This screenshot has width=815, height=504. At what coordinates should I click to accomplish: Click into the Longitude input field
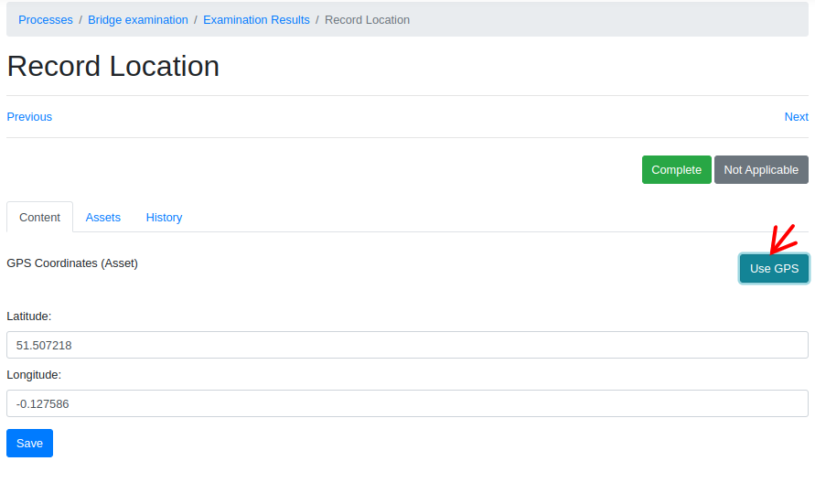pyautogui.click(x=407, y=403)
